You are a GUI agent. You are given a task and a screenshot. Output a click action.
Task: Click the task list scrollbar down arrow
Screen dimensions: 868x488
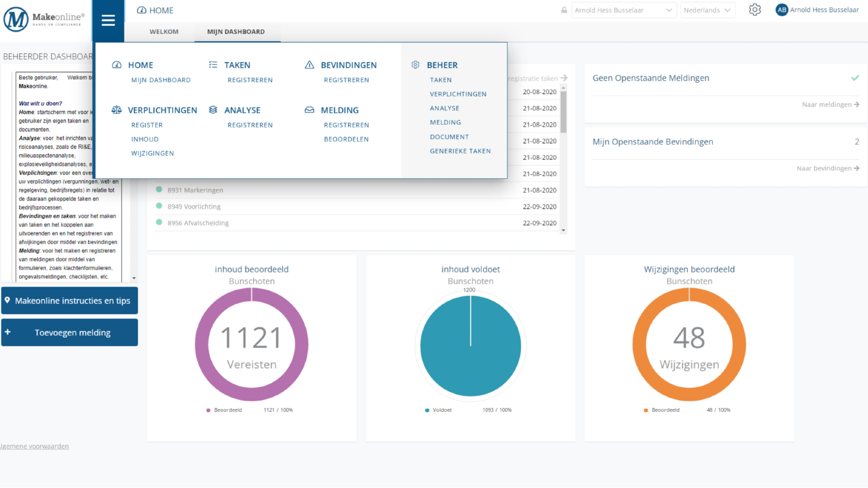564,230
